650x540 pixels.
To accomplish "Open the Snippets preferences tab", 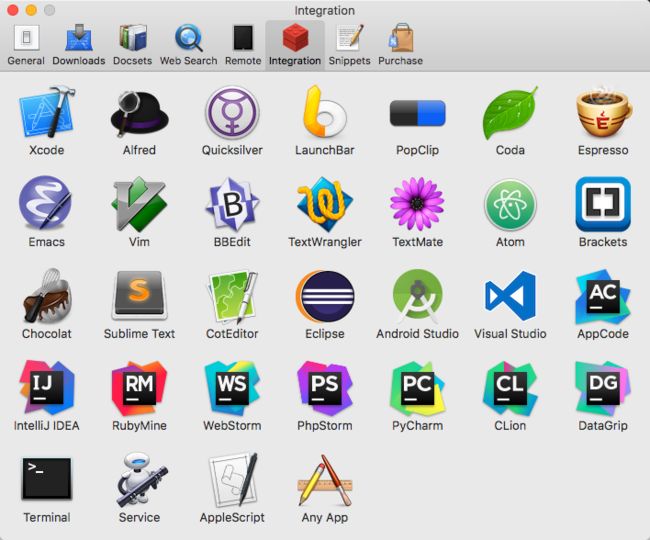I will pyautogui.click(x=349, y=45).
